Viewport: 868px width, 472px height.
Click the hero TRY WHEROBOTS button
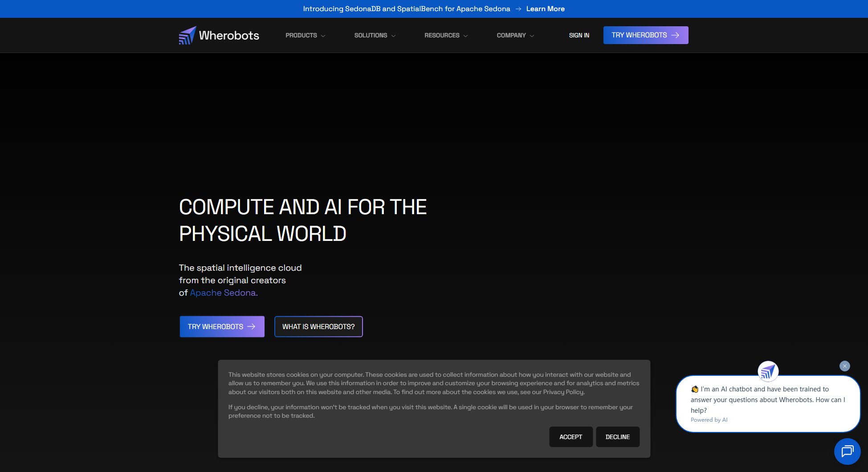click(x=222, y=326)
